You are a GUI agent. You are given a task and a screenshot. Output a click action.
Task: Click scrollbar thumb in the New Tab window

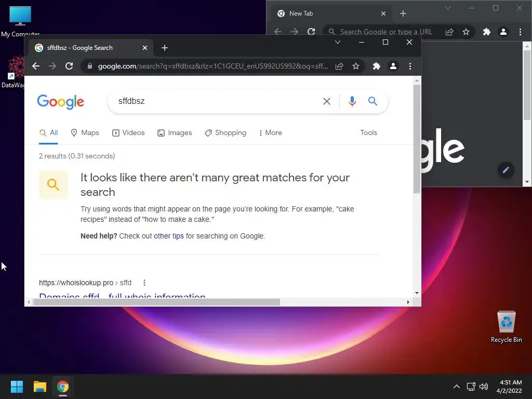(x=527, y=85)
